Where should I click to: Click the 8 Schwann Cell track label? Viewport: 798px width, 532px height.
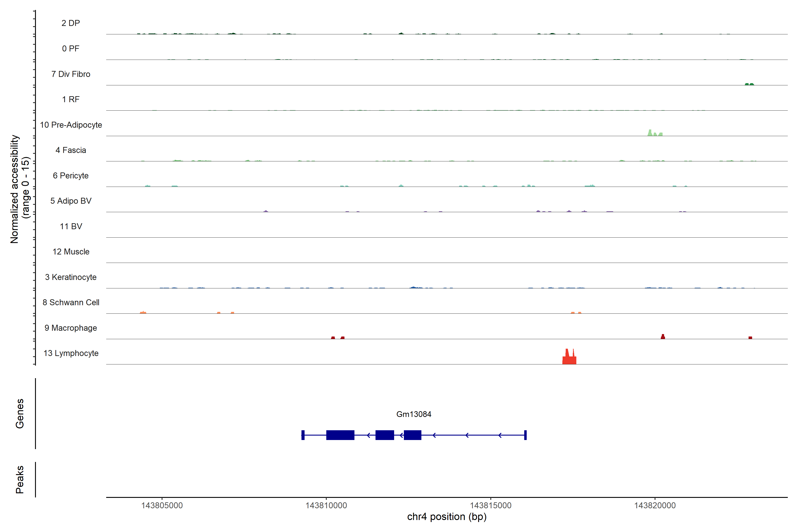[x=71, y=302]
